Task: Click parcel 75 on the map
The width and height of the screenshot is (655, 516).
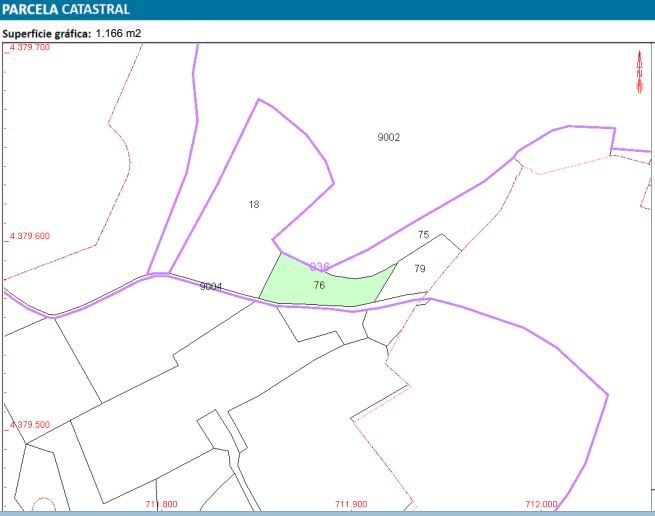Action: click(423, 235)
